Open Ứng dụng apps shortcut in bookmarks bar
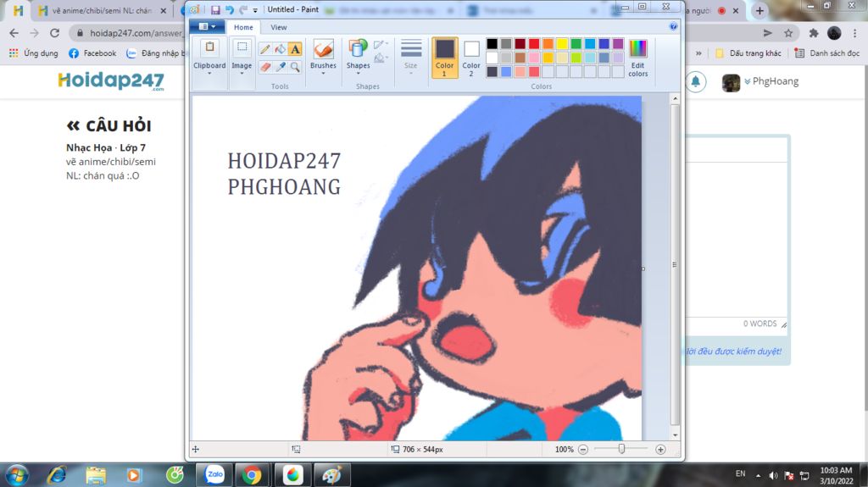The image size is (868, 487). 33,53
